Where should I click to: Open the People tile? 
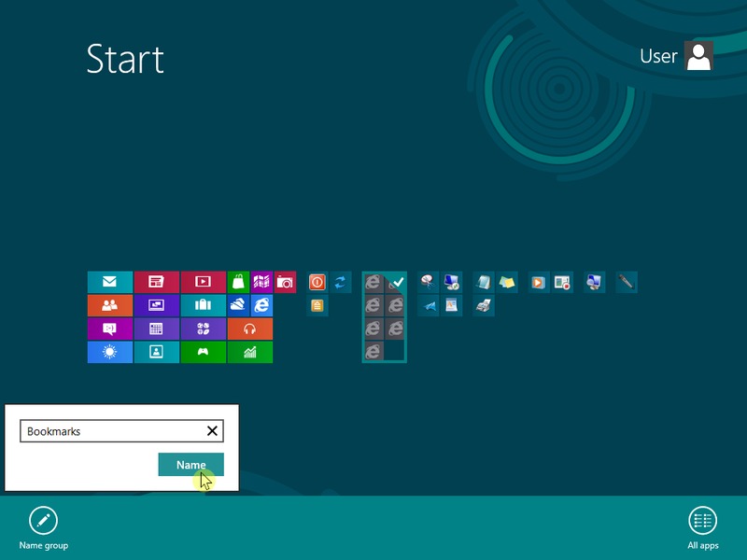[109, 305]
